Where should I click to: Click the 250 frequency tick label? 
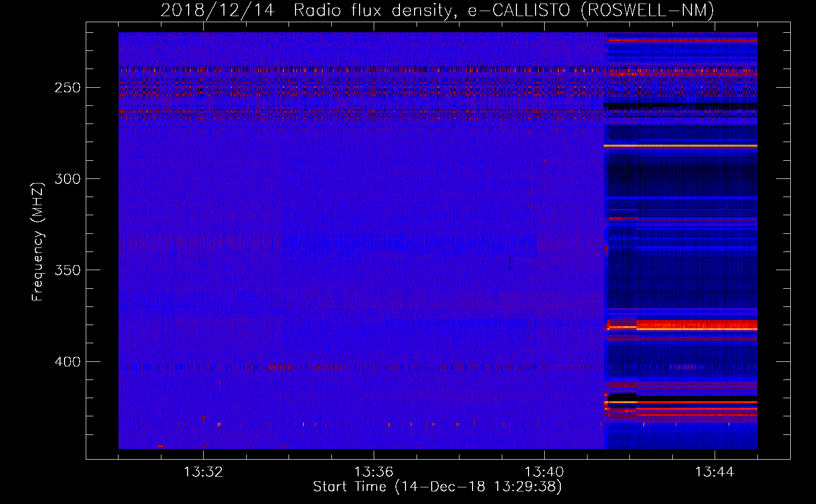[68, 88]
